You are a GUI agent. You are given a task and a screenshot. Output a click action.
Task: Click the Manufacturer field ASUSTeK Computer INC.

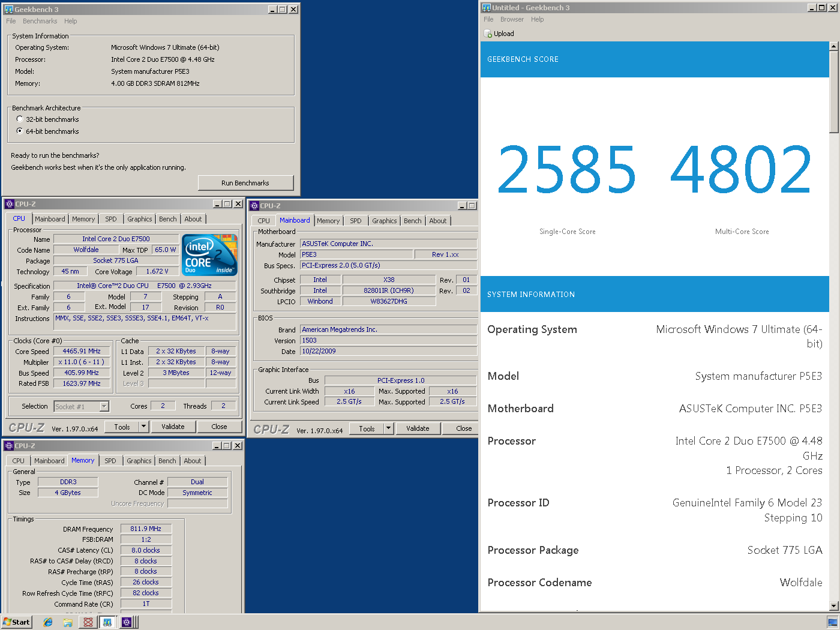pos(389,244)
